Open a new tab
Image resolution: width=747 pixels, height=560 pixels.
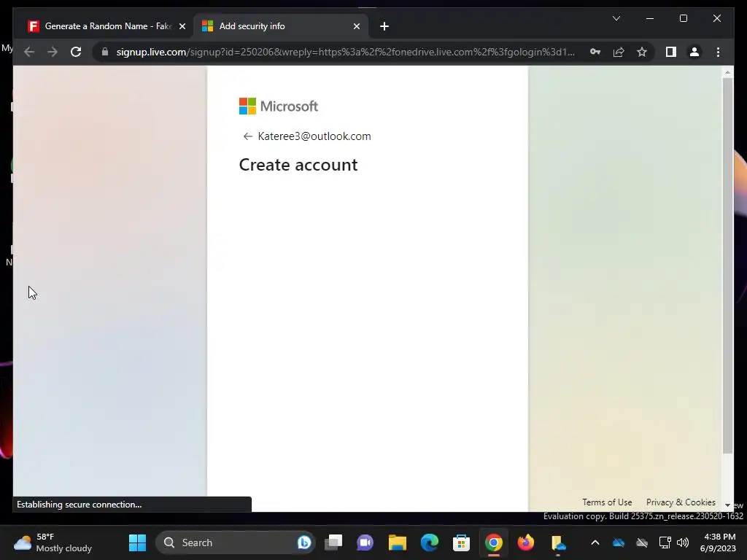pyautogui.click(x=384, y=26)
